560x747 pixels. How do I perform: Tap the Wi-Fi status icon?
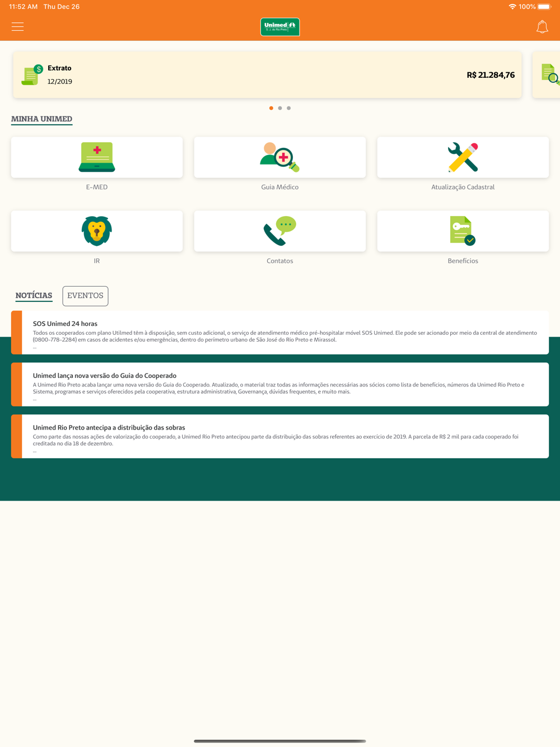coord(512,7)
